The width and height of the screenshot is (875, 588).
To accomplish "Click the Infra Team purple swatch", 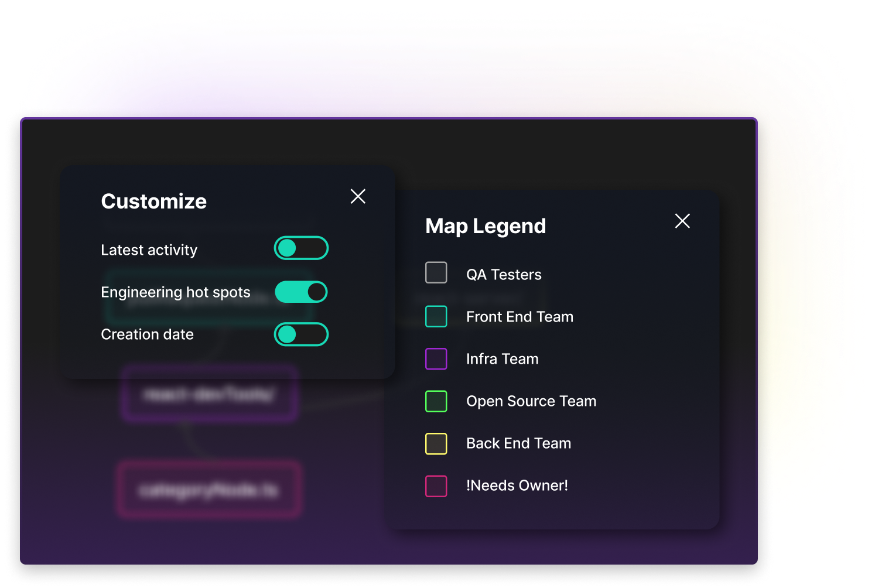I will [436, 358].
